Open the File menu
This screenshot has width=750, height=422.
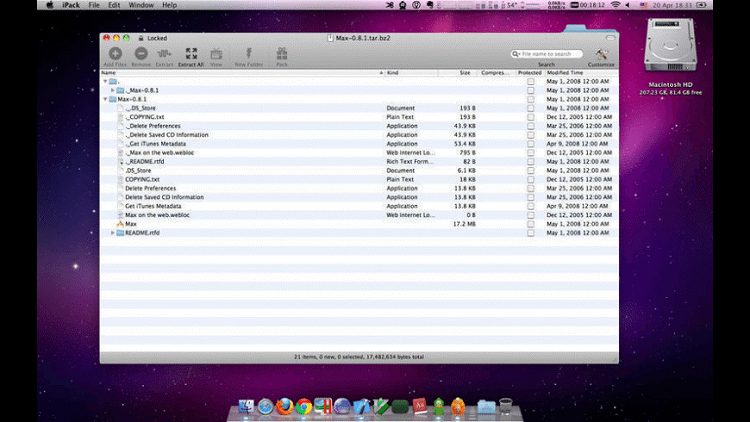click(x=94, y=5)
